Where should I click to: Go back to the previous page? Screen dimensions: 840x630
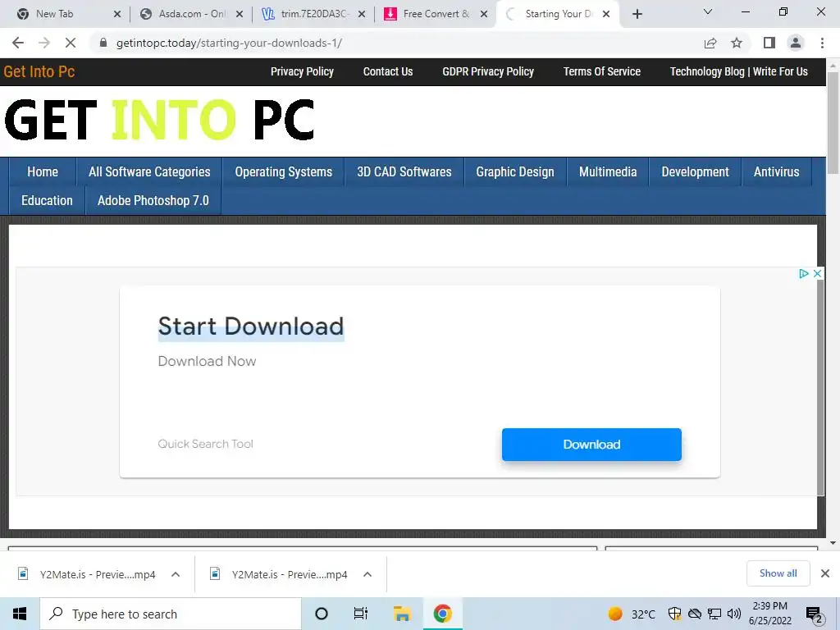[18, 43]
